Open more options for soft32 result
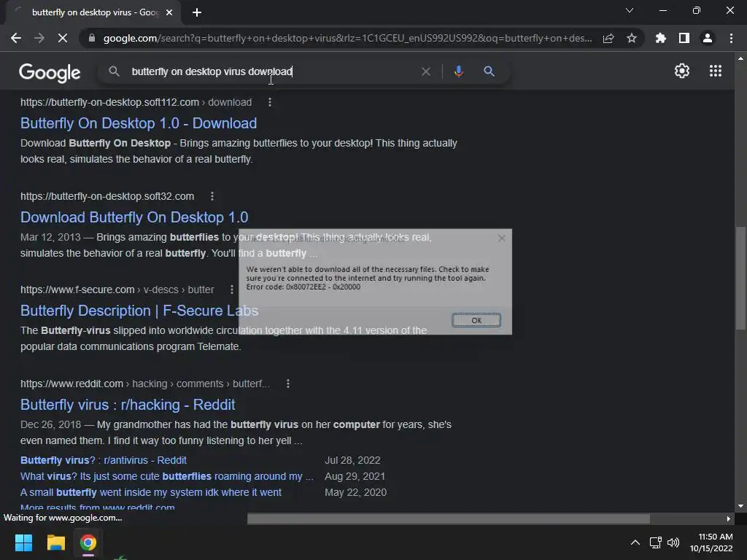This screenshot has width=747, height=560. (x=212, y=196)
